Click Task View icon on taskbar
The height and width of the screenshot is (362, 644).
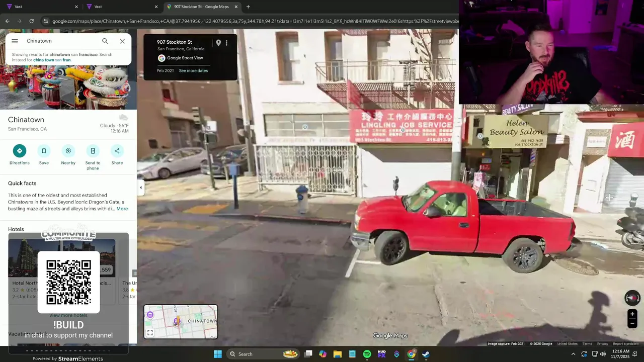(x=308, y=354)
